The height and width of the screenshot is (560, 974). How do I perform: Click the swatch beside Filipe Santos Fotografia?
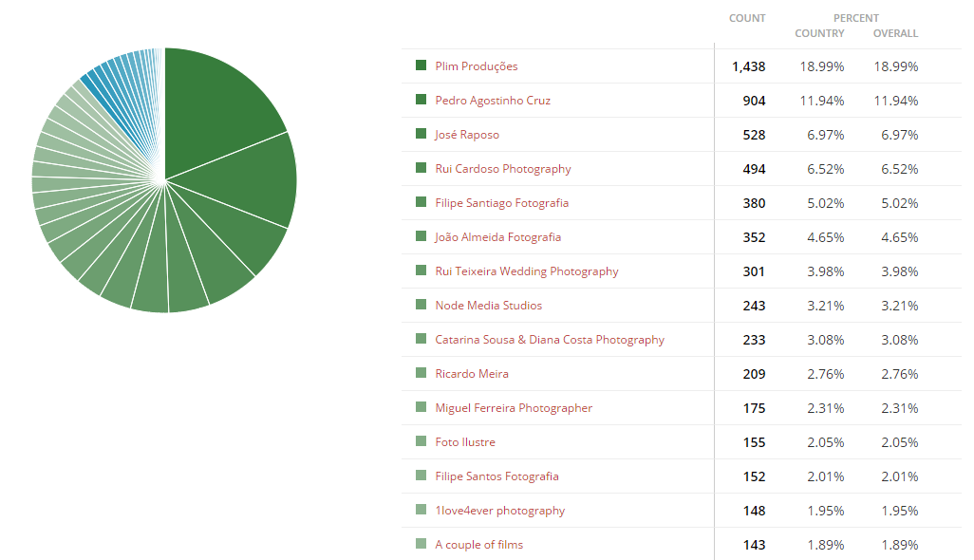click(421, 475)
